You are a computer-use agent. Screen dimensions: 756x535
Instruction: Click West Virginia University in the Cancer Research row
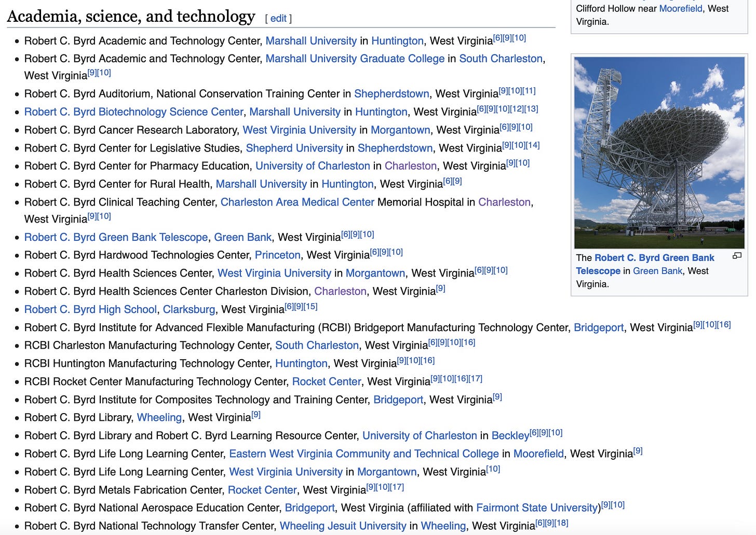tap(300, 130)
